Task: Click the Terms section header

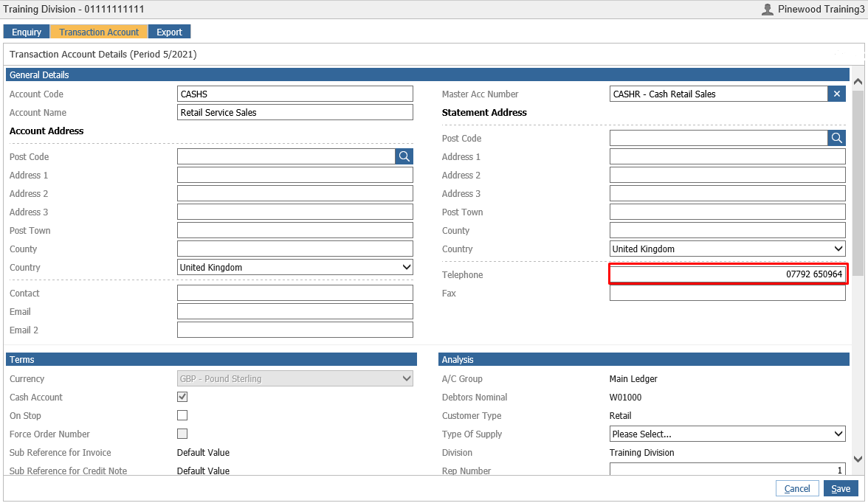Action: (x=211, y=360)
